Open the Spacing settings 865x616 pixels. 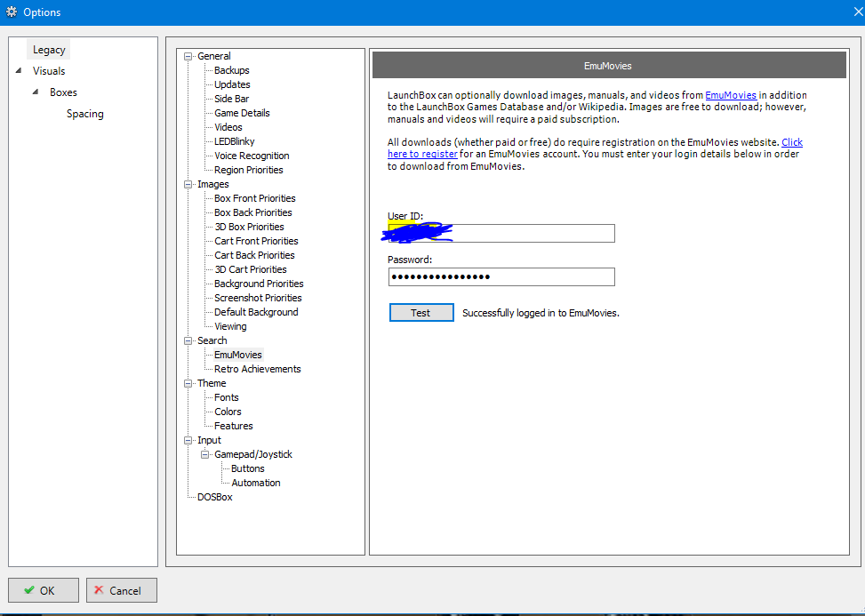click(x=85, y=114)
